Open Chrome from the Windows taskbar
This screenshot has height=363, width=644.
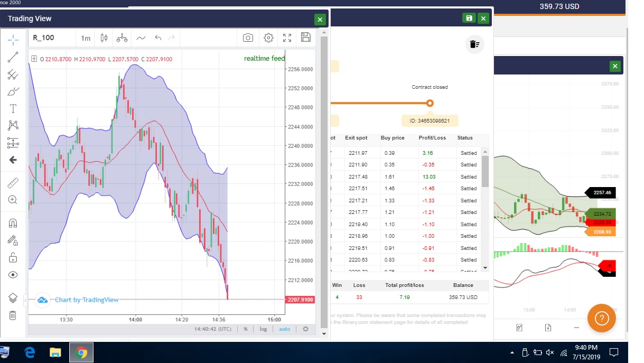click(81, 352)
